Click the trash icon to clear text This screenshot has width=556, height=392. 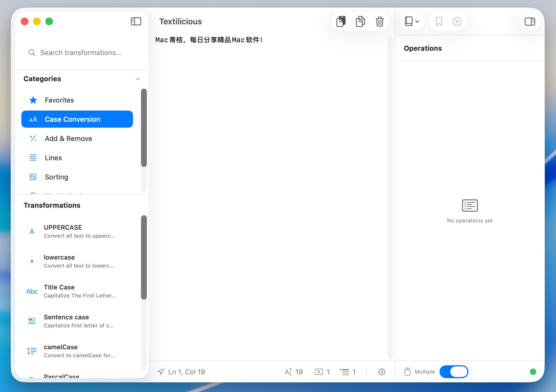(x=379, y=22)
